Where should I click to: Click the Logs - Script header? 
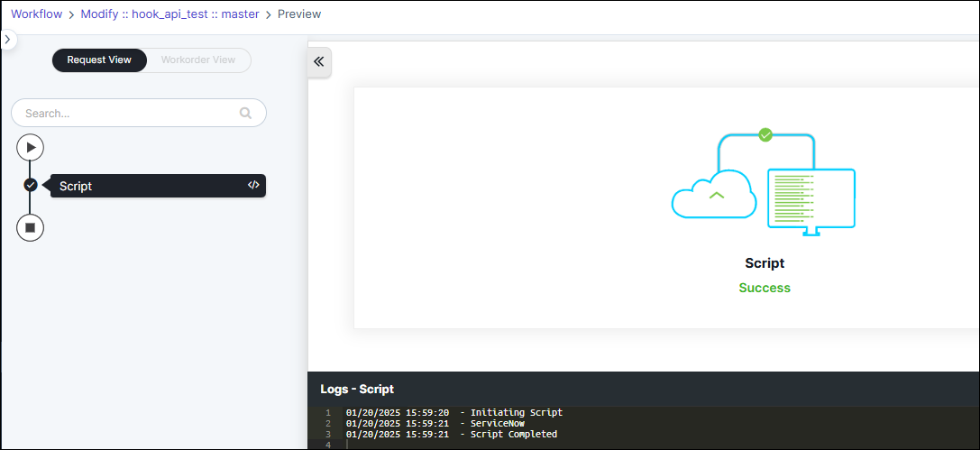click(357, 389)
